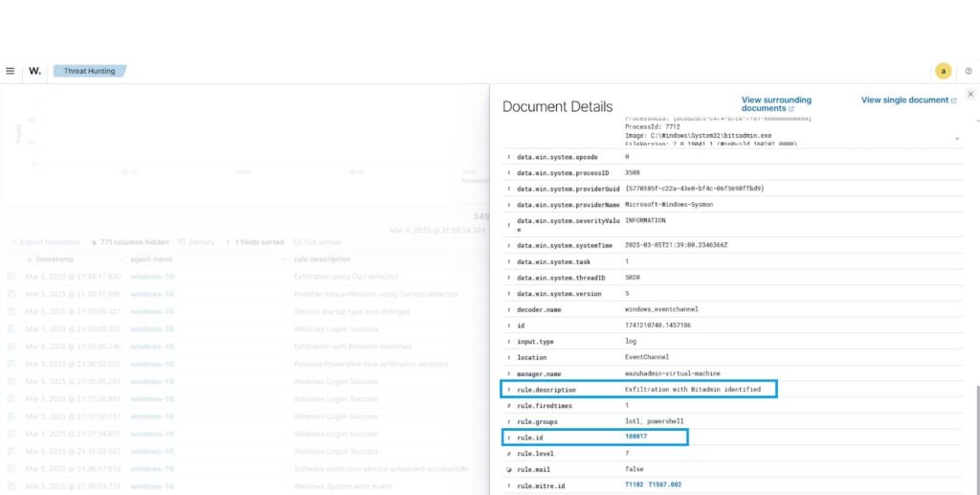980x495 pixels.
Task: Click rule ID 100017 link
Action: (636, 438)
